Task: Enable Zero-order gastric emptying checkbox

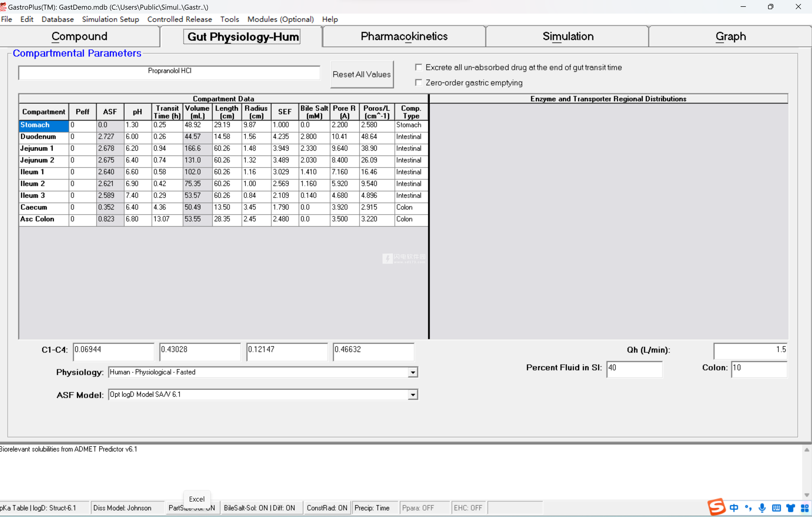Action: coord(419,82)
